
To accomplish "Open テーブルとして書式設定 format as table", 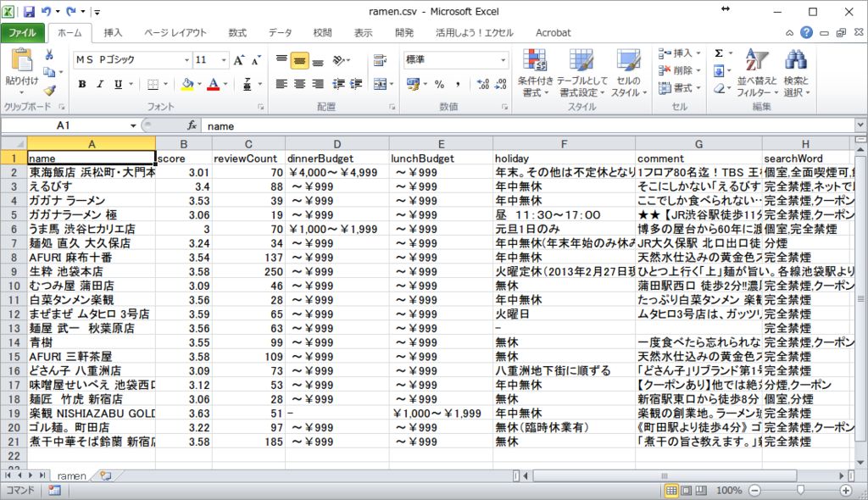I will 581,73.
